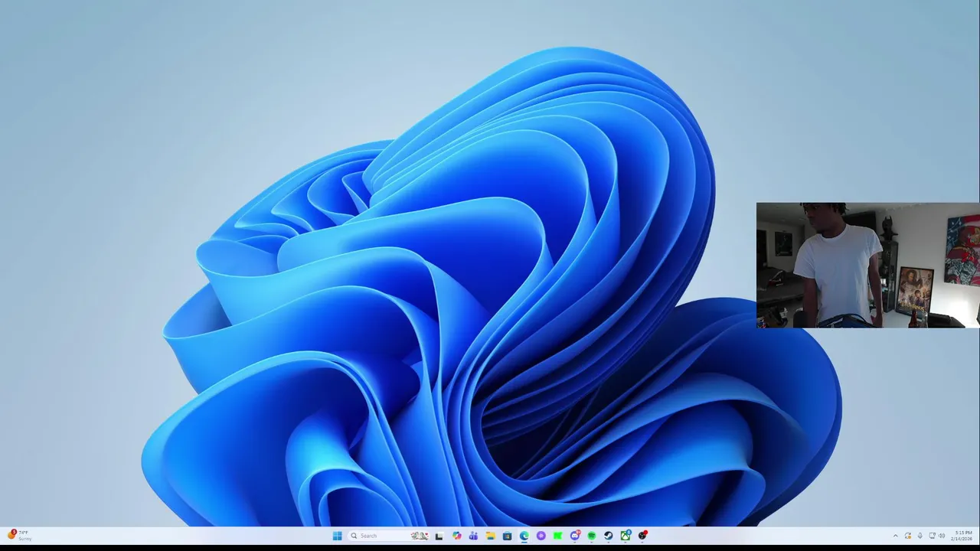Open Discord from the taskbar

pyautogui.click(x=575, y=536)
